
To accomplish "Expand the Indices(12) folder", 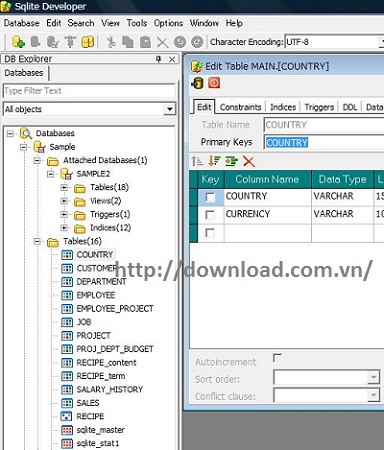I will 64,228.
